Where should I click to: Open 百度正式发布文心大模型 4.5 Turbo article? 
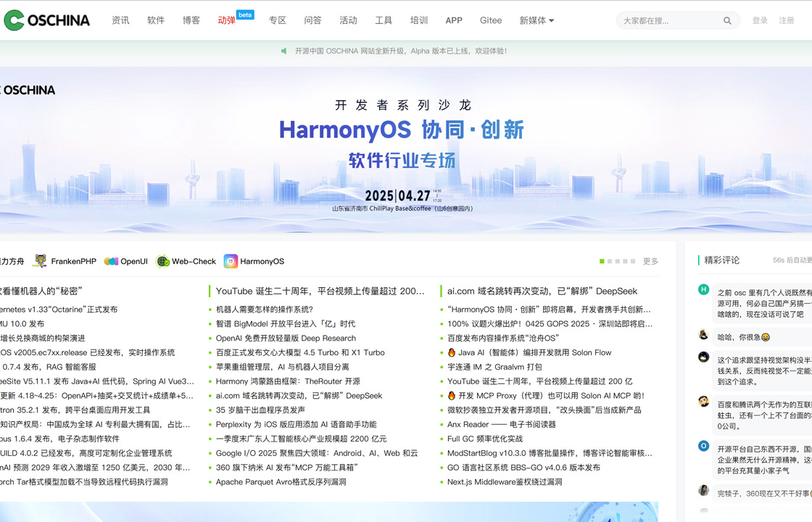coord(300,352)
